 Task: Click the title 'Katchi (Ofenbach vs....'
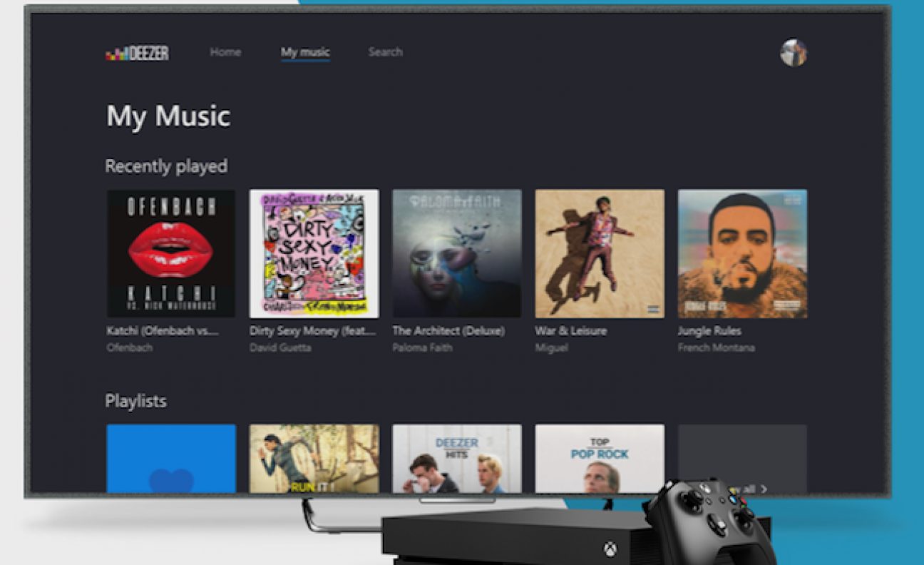click(x=163, y=331)
